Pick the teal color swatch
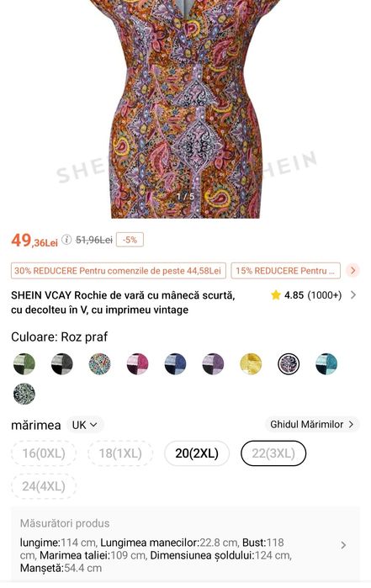371x588 pixels. 326,363
